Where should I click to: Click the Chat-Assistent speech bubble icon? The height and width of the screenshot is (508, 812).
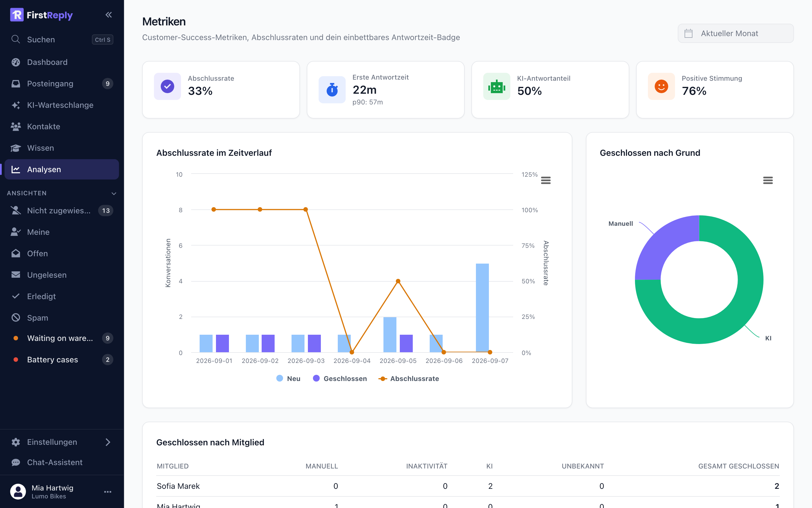[16, 463]
